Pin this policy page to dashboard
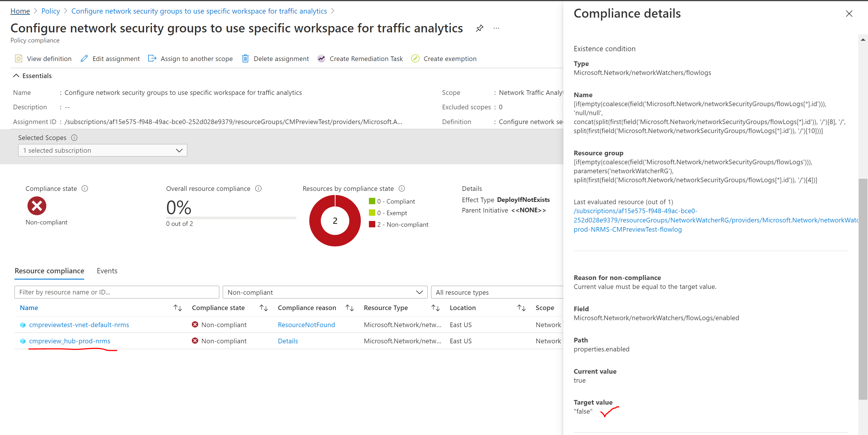This screenshot has height=435, width=868. click(479, 28)
